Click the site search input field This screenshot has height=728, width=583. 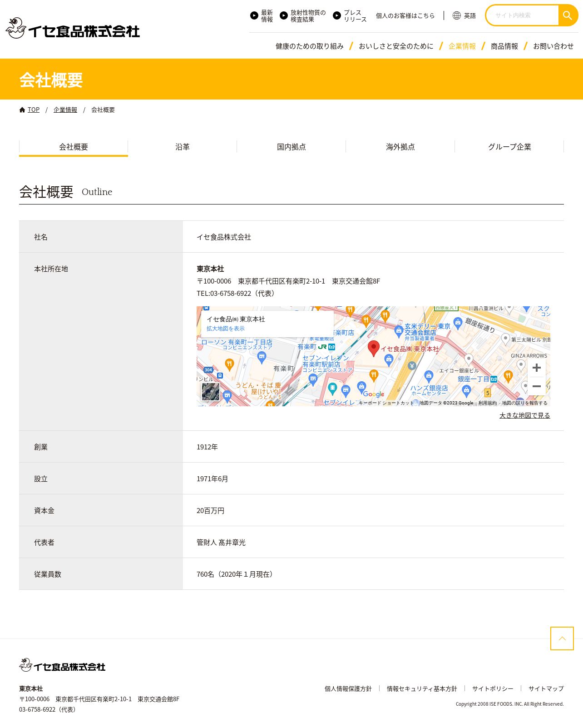[524, 15]
